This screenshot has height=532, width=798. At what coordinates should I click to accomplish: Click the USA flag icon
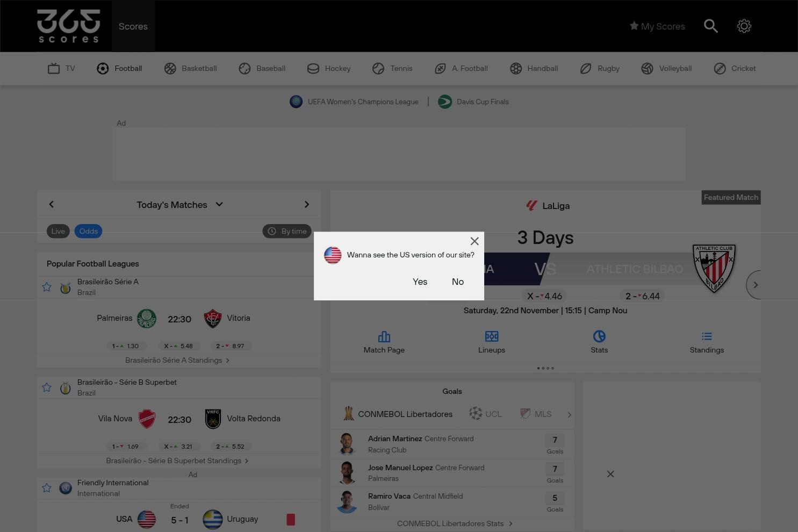point(147,519)
